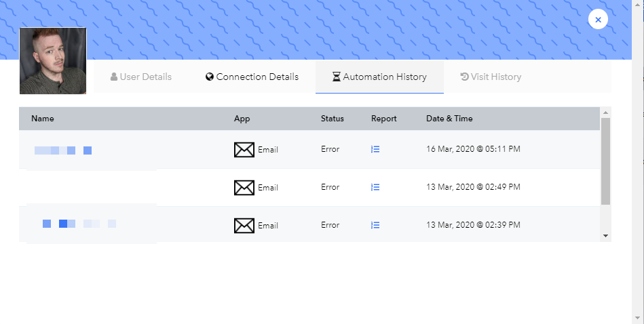Click the table's vertical scrollbar thumb
644x324 pixels.
(x=605, y=161)
